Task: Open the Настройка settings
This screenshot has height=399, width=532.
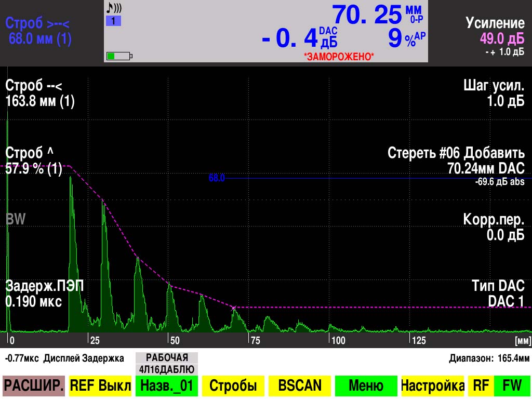Action: tap(432, 385)
